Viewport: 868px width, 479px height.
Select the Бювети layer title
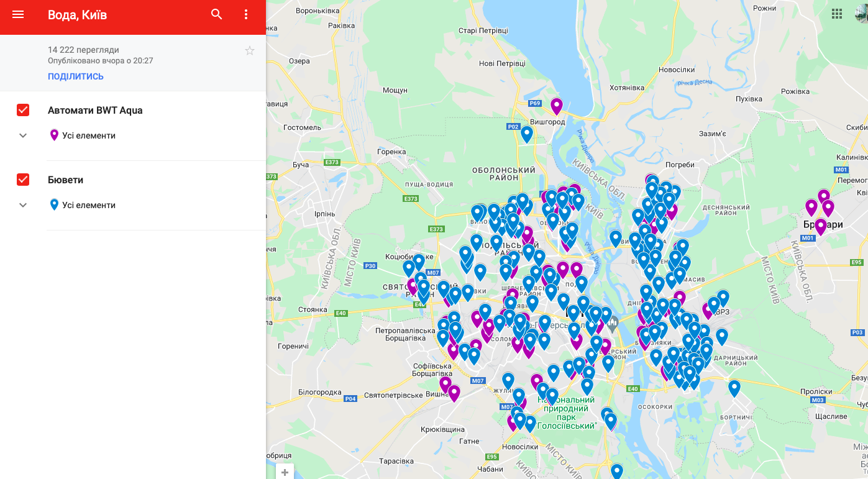[65, 180]
